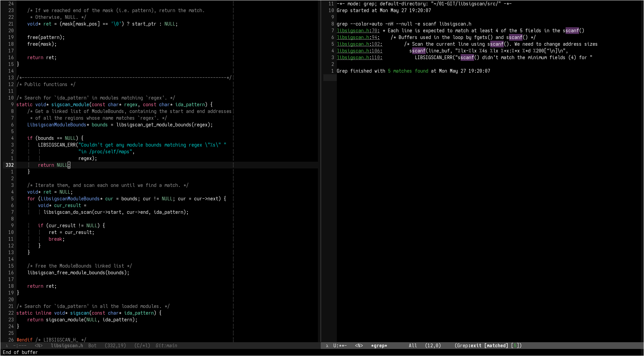644x356 pixels.
Task: Click 'End of buffer' echo area message
Action: coord(20,352)
